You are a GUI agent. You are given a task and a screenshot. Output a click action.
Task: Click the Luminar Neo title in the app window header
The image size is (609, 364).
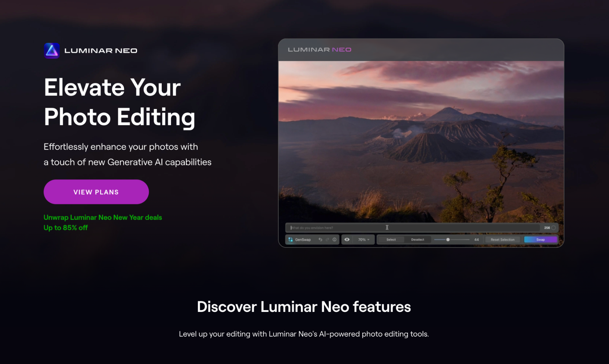pyautogui.click(x=319, y=50)
